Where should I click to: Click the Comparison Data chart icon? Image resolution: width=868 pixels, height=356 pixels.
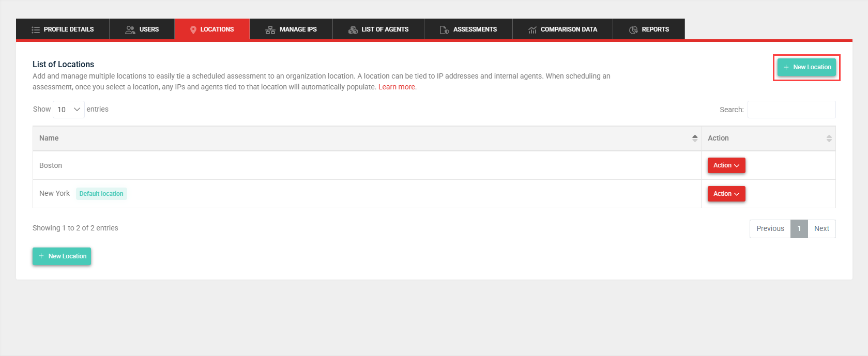[532, 30]
